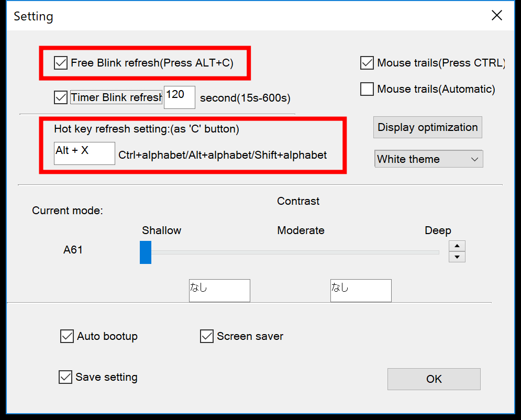Image resolution: width=521 pixels, height=420 pixels.
Task: Uncheck Free Blink refresh checkbox
Action: click(61, 63)
